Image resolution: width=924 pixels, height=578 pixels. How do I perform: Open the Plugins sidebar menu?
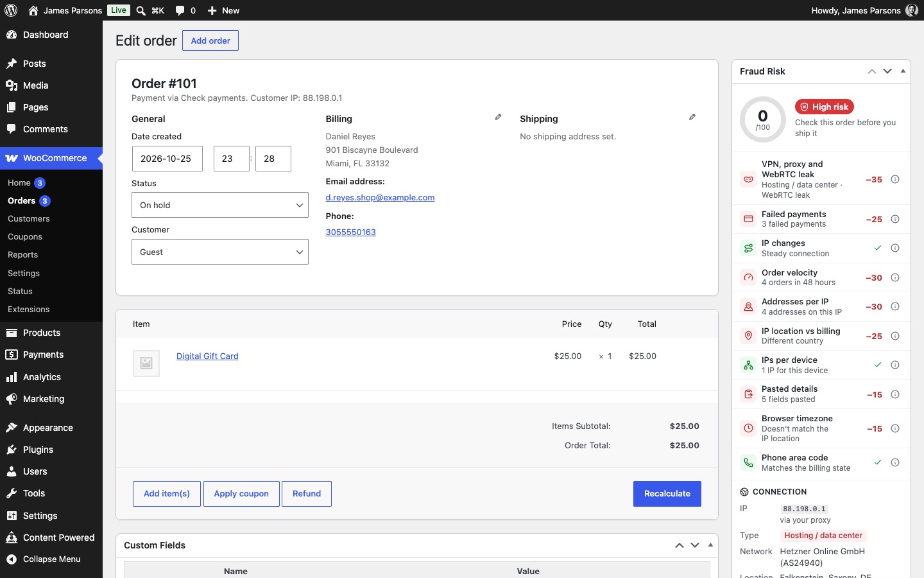[x=51, y=450]
